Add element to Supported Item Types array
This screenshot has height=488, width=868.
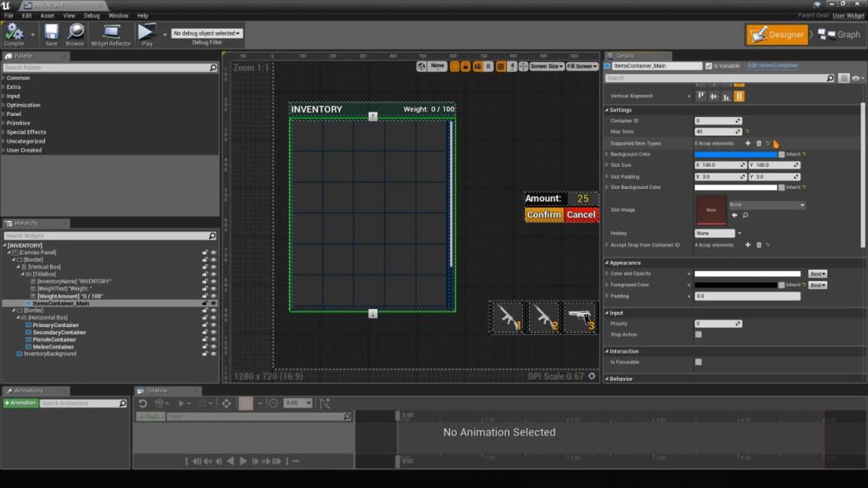[747, 143]
